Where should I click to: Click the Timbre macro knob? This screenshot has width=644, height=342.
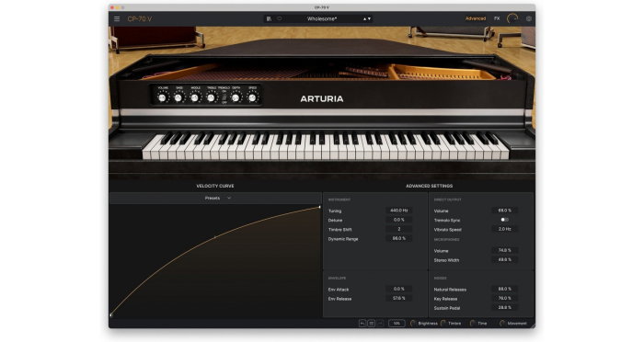coord(443,324)
